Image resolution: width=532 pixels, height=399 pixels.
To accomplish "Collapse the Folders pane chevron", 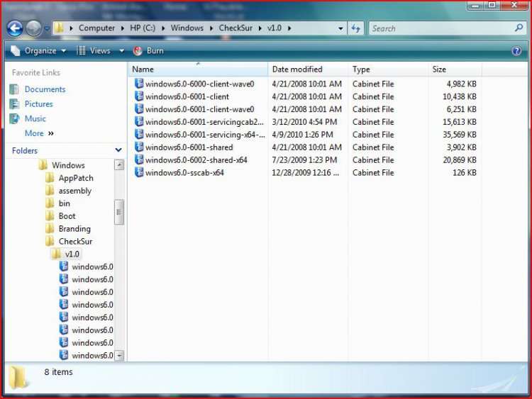I will point(118,150).
